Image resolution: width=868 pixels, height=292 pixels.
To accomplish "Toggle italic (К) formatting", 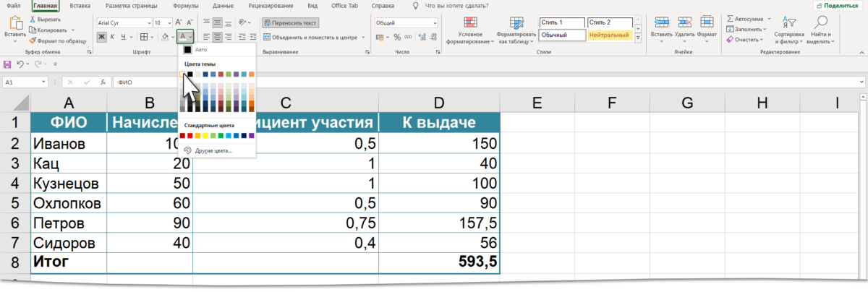I will click(113, 37).
